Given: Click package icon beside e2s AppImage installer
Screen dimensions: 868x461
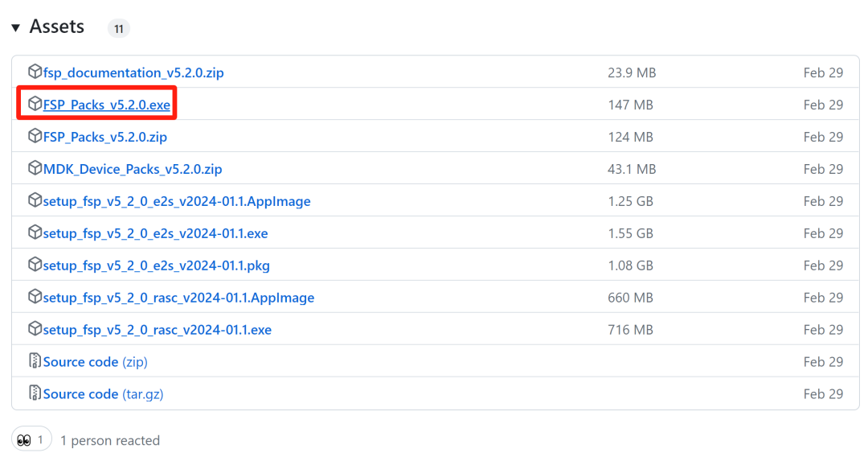Looking at the screenshot, I should 35,201.
